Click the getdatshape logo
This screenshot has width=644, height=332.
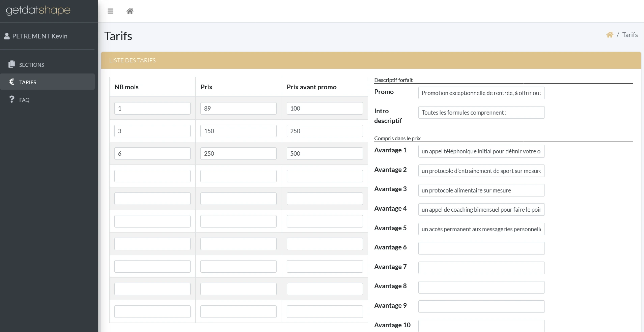pos(38,10)
